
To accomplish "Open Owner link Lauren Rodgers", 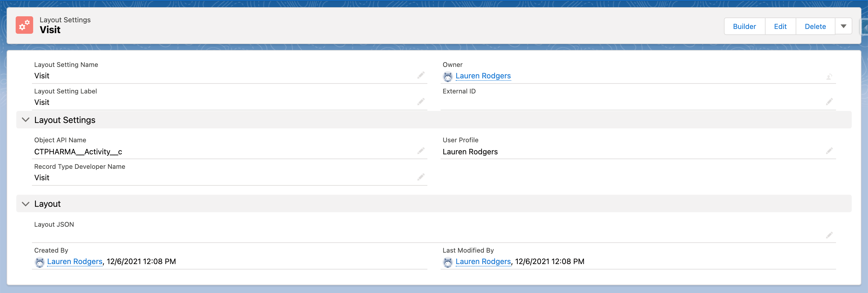I will (x=483, y=76).
